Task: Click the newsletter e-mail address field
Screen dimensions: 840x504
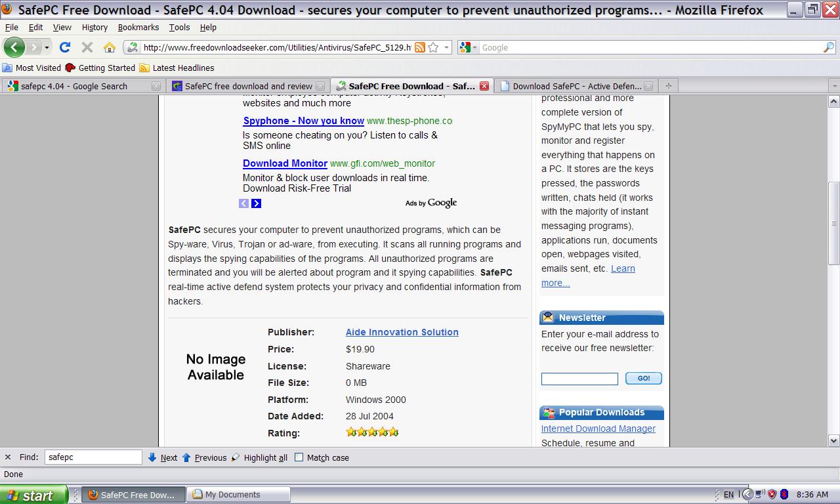Action: point(579,379)
